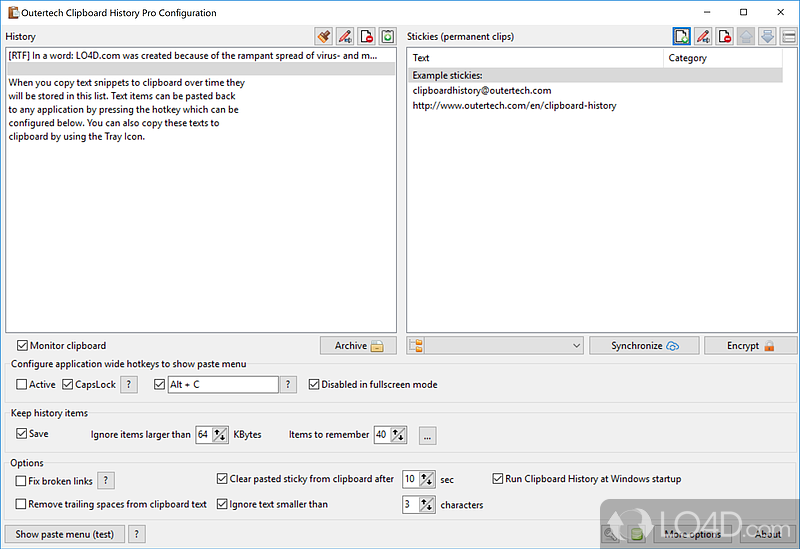The image size is (800, 549).
Task: Add a new sticky clip
Action: point(682,36)
